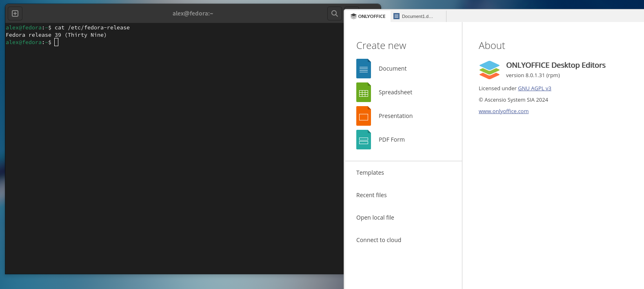Screen dimensions: 644x289
Task: Open the www.onlyoffice.com link
Action: [x=504, y=111]
